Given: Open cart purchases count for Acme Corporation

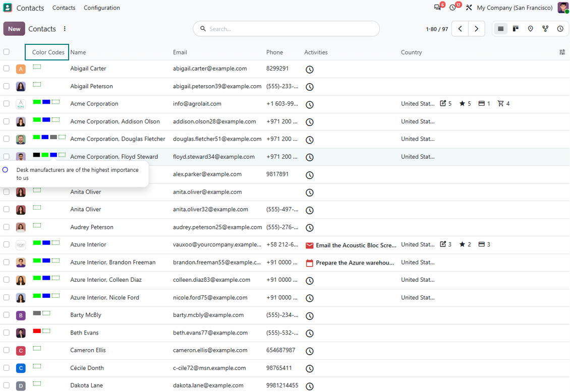Looking at the screenshot, I should [x=503, y=103].
